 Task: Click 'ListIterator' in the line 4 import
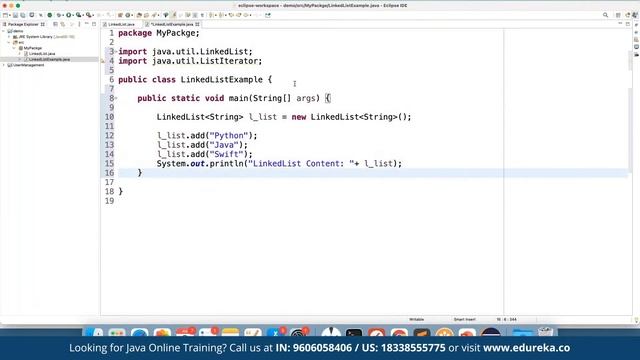pos(229,61)
